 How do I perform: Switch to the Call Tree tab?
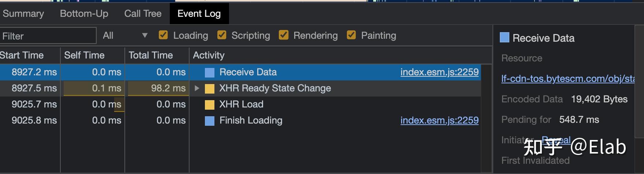(x=143, y=14)
